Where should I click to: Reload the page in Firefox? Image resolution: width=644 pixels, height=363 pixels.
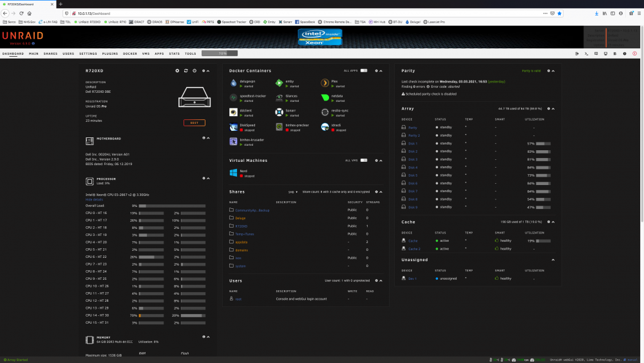[x=21, y=13]
